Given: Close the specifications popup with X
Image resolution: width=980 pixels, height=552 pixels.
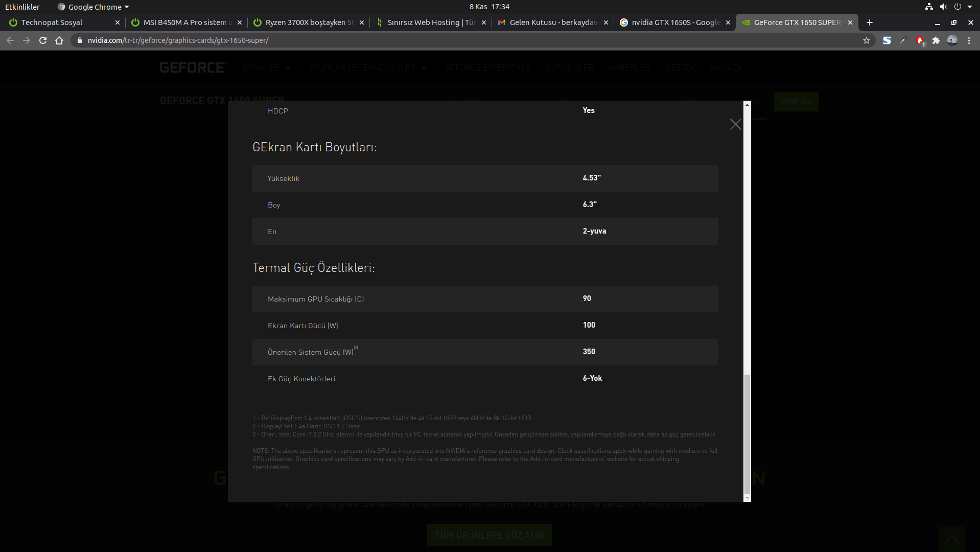Looking at the screenshot, I should [x=736, y=124].
